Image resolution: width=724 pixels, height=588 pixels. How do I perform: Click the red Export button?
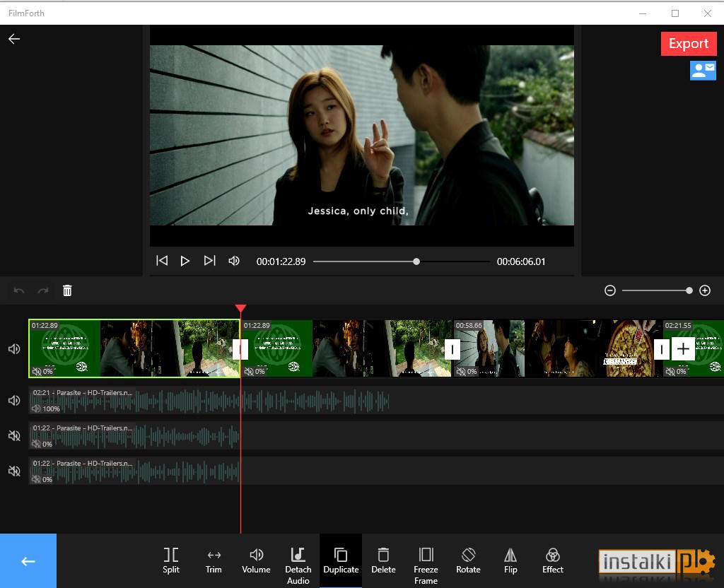(689, 43)
